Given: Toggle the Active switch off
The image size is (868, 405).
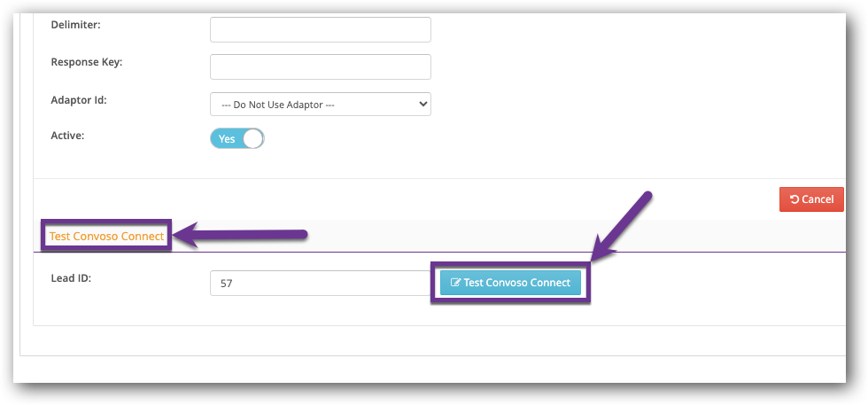Looking at the screenshot, I should 237,139.
